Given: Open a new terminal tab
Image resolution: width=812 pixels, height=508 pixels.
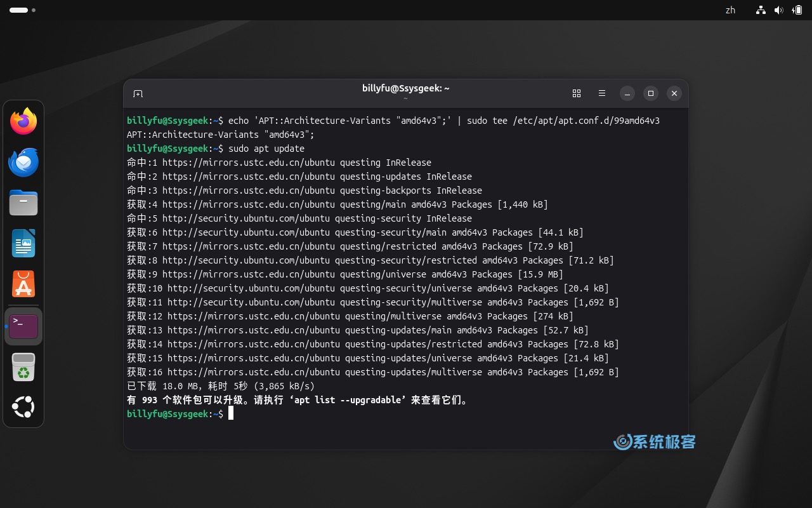Looking at the screenshot, I should pos(138,93).
